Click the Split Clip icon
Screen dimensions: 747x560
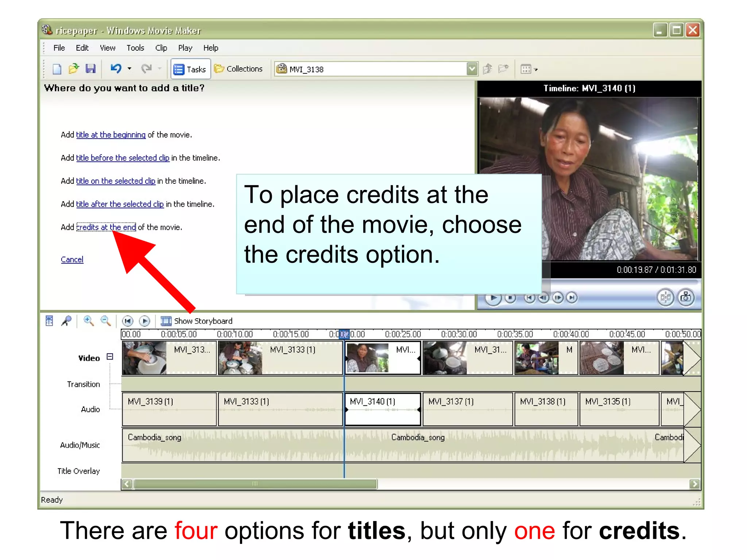click(x=666, y=298)
